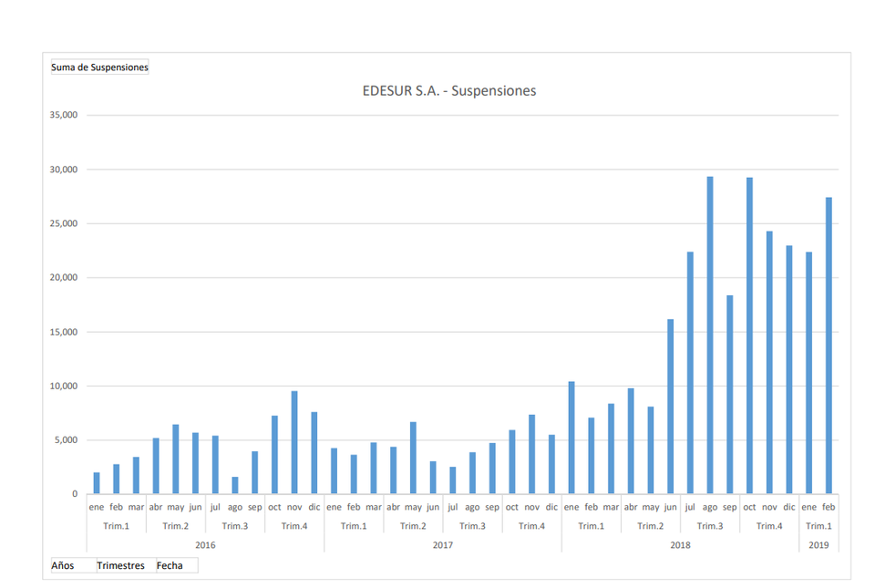Click the 35,000 axis label
This screenshot has height=588, width=875.
pyautogui.click(x=64, y=115)
